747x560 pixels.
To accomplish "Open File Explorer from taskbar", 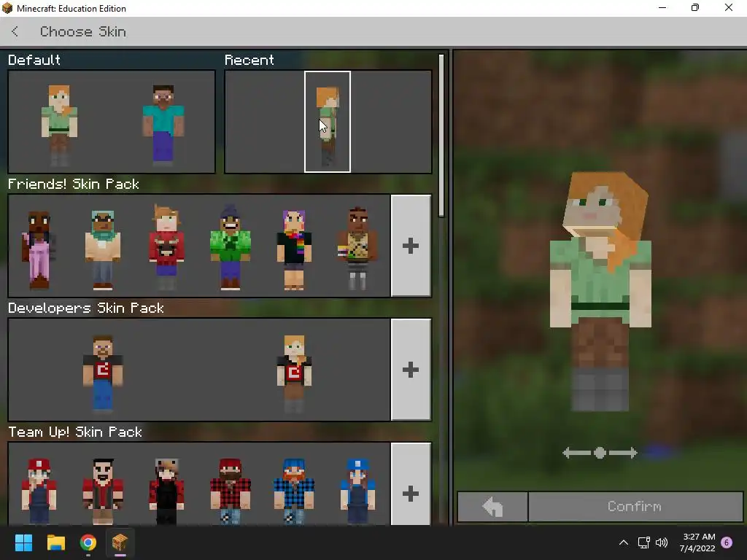I will click(x=55, y=542).
